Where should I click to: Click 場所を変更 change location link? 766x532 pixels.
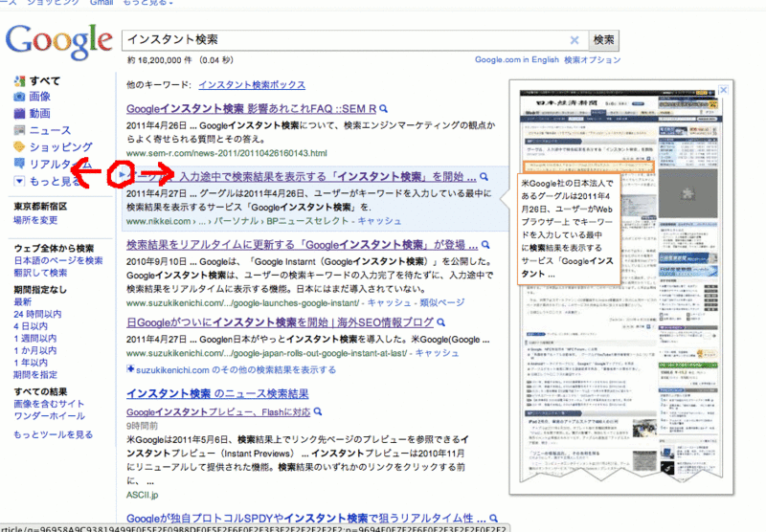coord(35,220)
